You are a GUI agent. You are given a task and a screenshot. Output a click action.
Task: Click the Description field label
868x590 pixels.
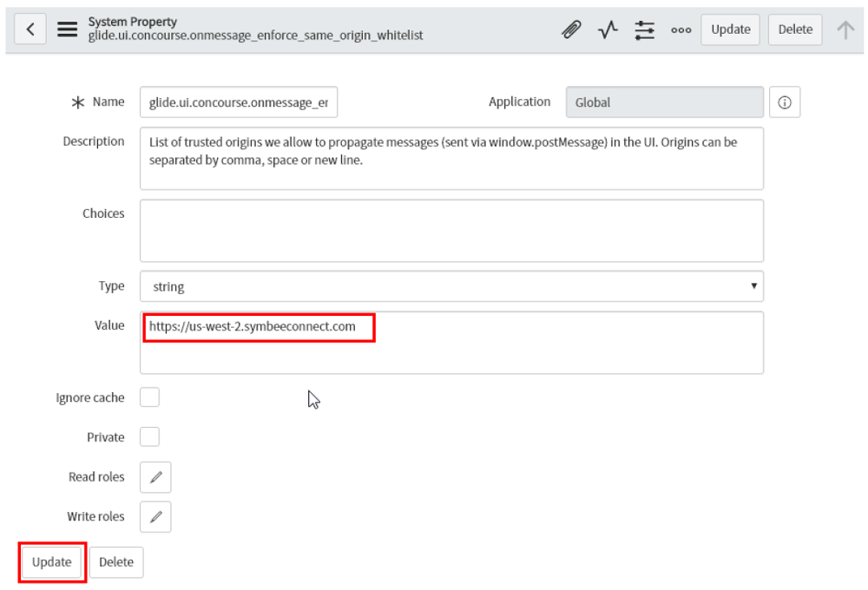(x=94, y=141)
